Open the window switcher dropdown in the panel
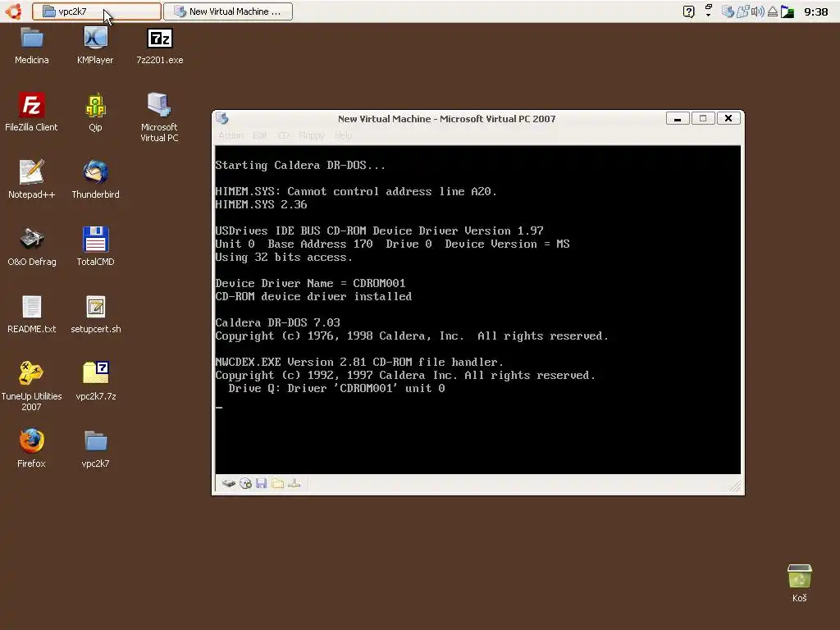The image size is (840, 630). coord(708,11)
